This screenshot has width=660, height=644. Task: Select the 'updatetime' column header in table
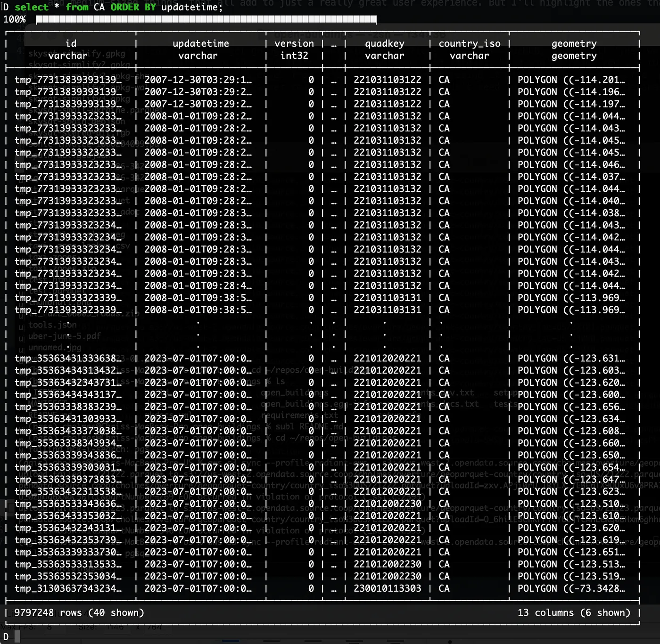(200, 44)
